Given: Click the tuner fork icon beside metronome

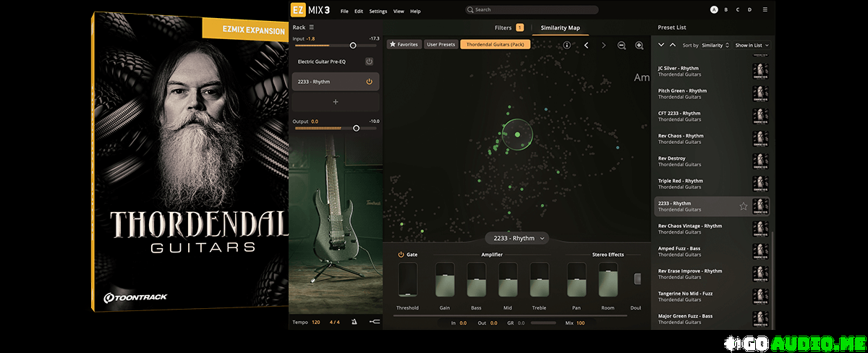Looking at the screenshot, I should coord(373,322).
